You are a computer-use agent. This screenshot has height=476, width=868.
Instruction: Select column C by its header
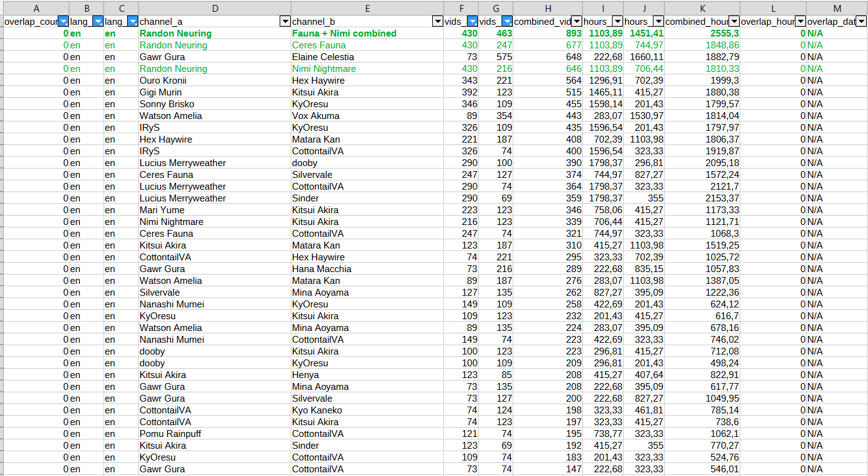[x=121, y=8]
